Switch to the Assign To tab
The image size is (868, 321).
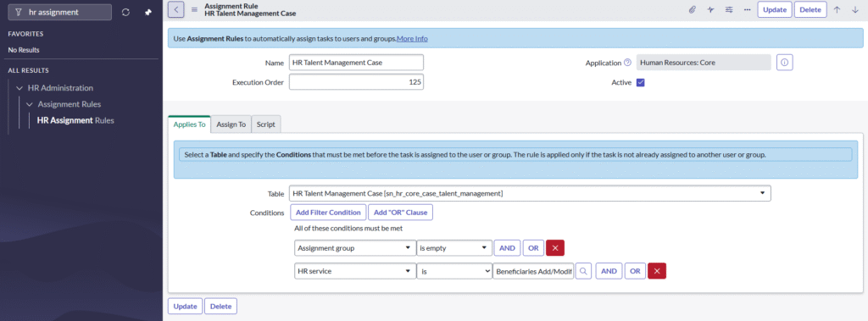[231, 125]
